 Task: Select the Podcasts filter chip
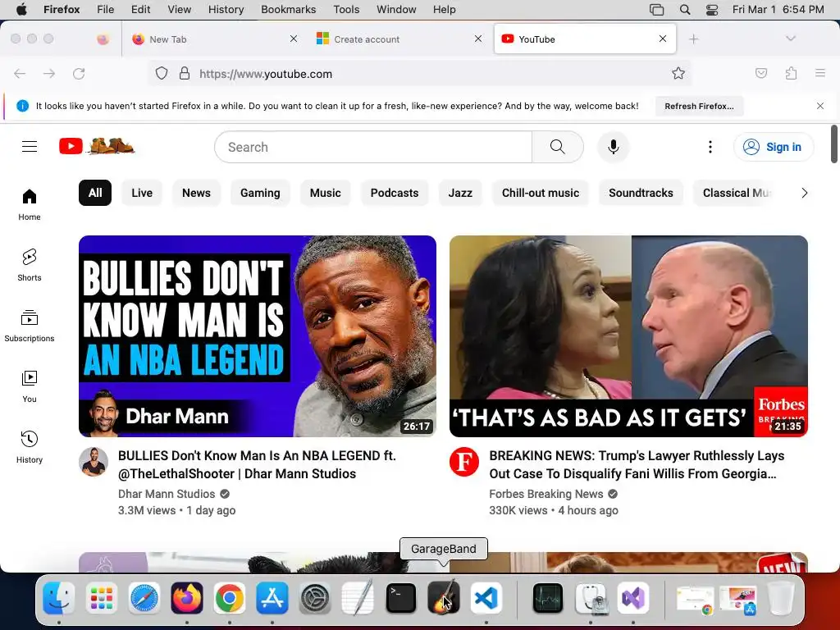(x=395, y=193)
